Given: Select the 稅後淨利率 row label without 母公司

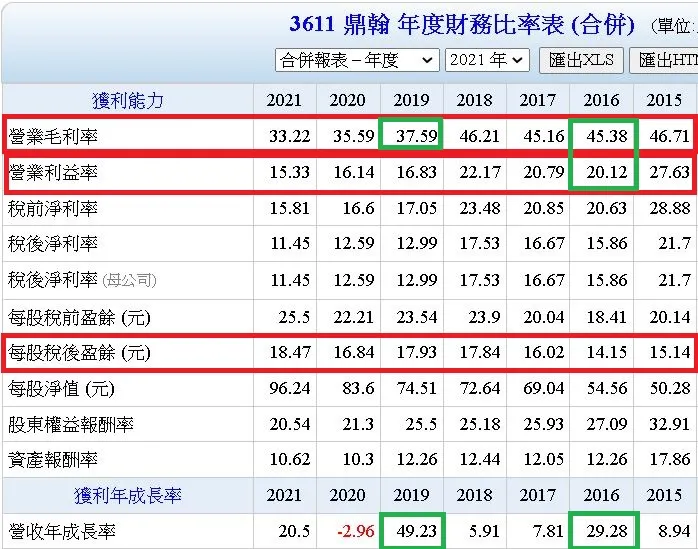Looking at the screenshot, I should (53, 244).
